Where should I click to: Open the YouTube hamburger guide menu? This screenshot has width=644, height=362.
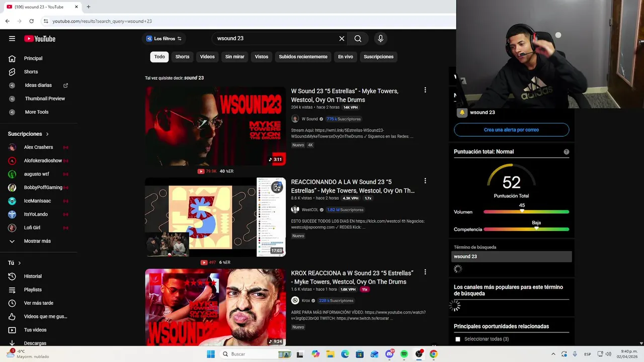12,39
